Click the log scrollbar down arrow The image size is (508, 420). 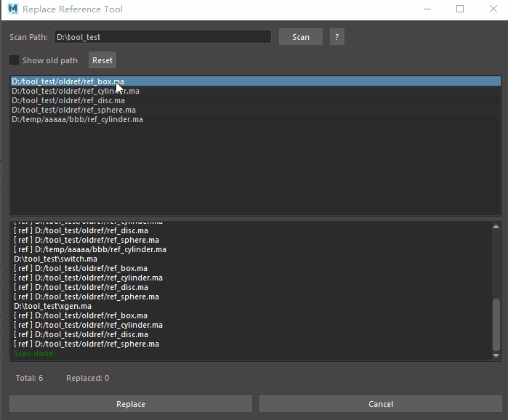click(496, 355)
